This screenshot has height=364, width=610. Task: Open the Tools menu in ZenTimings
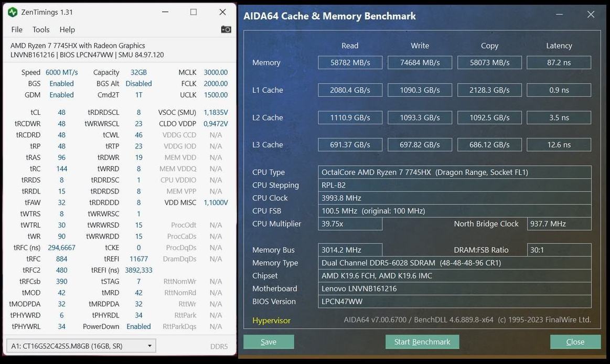pyautogui.click(x=41, y=29)
